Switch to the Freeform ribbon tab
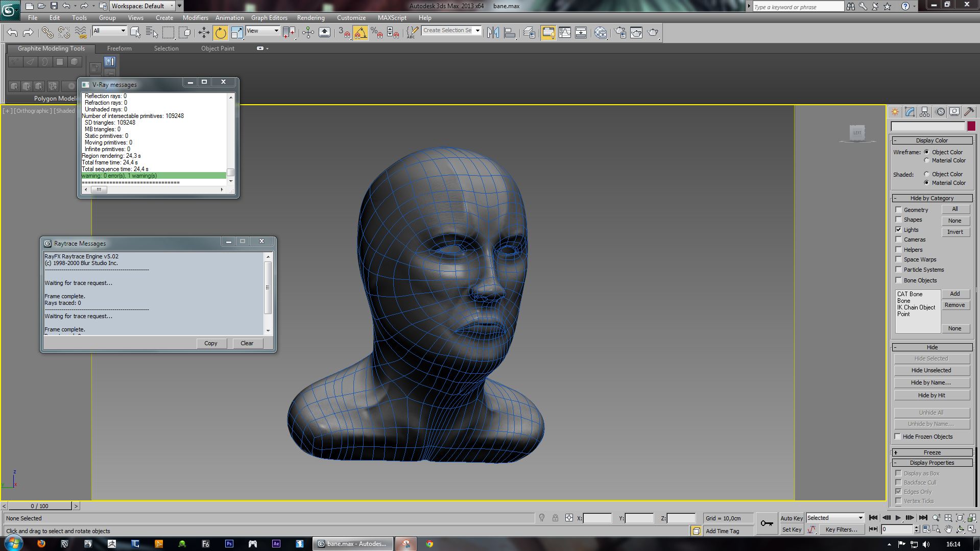This screenshot has height=551, width=980. (119, 49)
